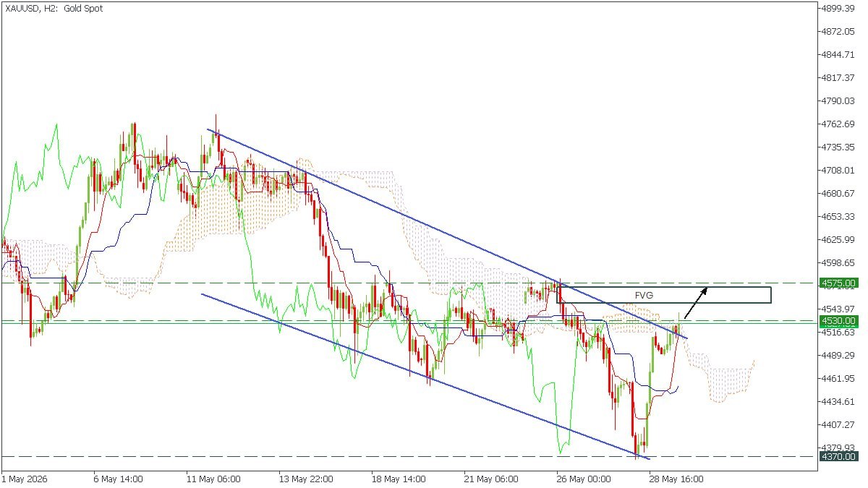Click the 4530.00 price level label
Image resolution: width=868 pixels, height=488 pixels.
838,320
